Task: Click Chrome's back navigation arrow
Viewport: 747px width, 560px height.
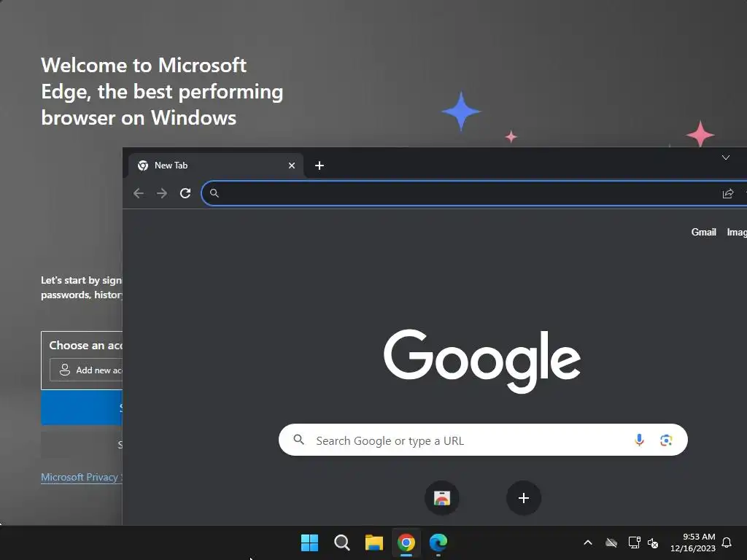Action: click(139, 193)
